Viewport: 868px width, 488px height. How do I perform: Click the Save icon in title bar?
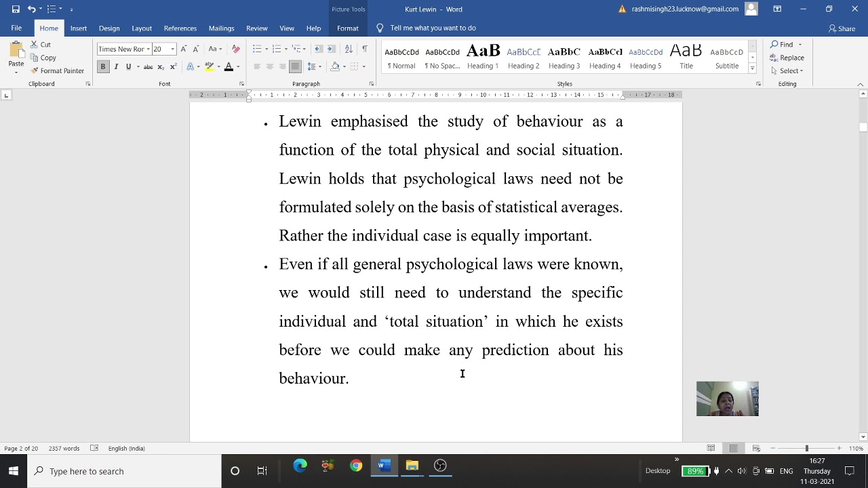pyautogui.click(x=16, y=9)
